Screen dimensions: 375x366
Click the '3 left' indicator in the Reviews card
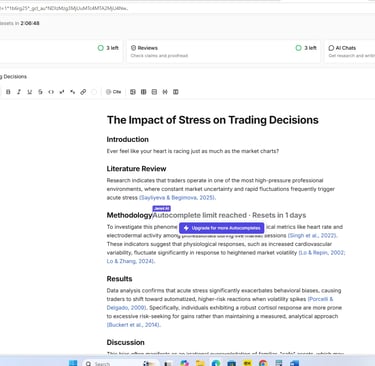(306, 48)
